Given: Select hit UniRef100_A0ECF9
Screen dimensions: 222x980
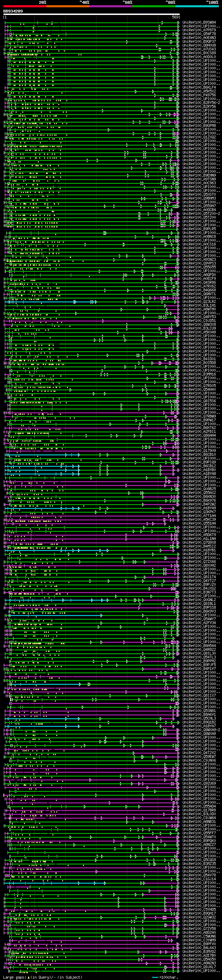Looking at the screenshot, I should coord(199,278).
